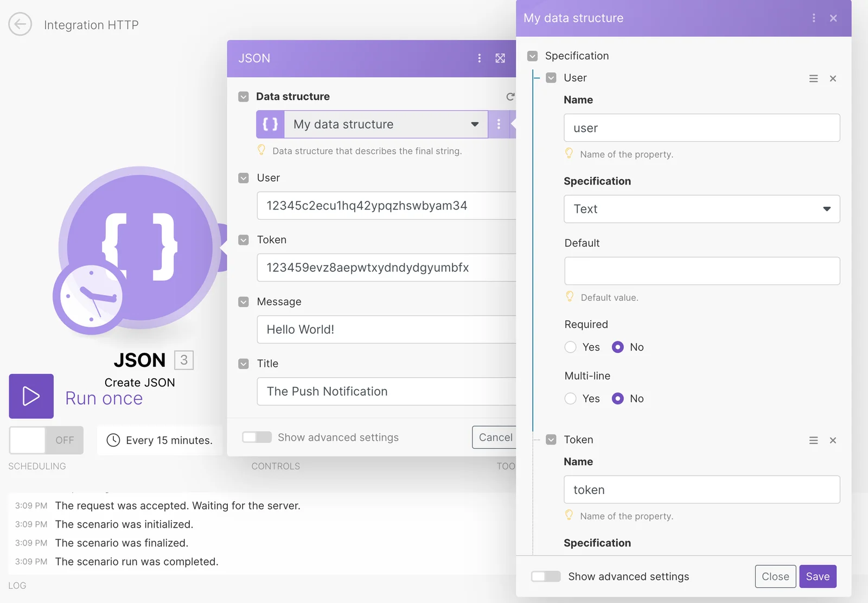868x603 pixels.
Task: Open the JSON dialog three-dot menu
Action: tap(479, 58)
